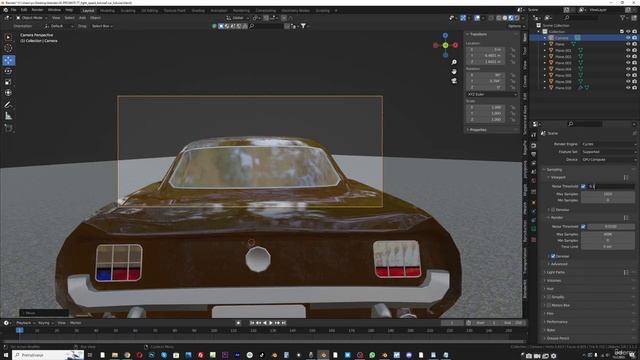
Task: Toggle the render Noise Threshold checkbox
Action: 583,227
